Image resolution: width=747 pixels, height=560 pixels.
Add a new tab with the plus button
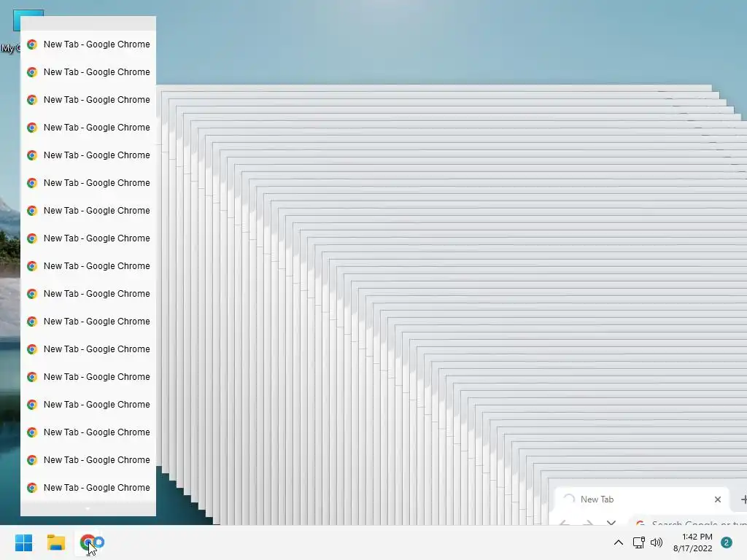point(743,499)
